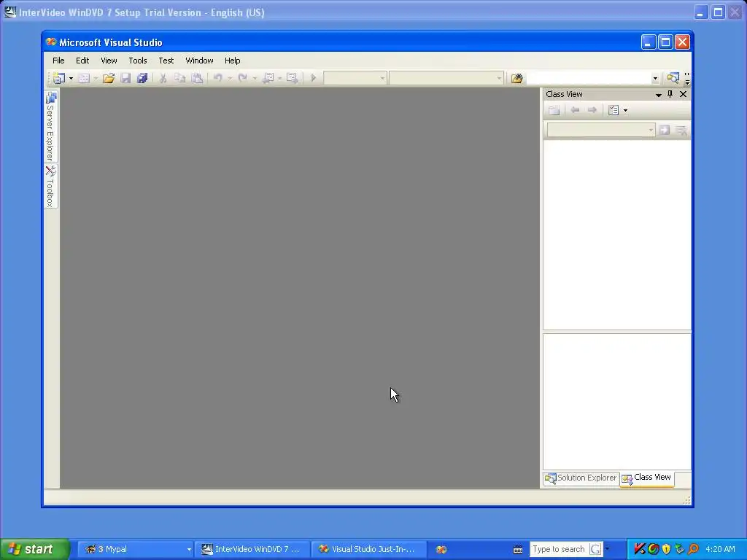The height and width of the screenshot is (560, 747).
Task: Click Class View New Folder icon
Action: pos(554,111)
